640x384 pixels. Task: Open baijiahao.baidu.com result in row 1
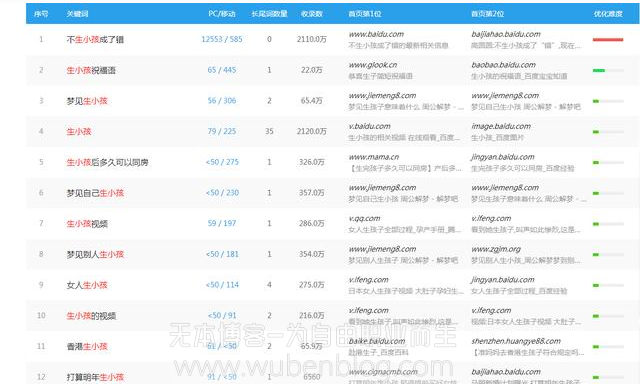click(506, 34)
